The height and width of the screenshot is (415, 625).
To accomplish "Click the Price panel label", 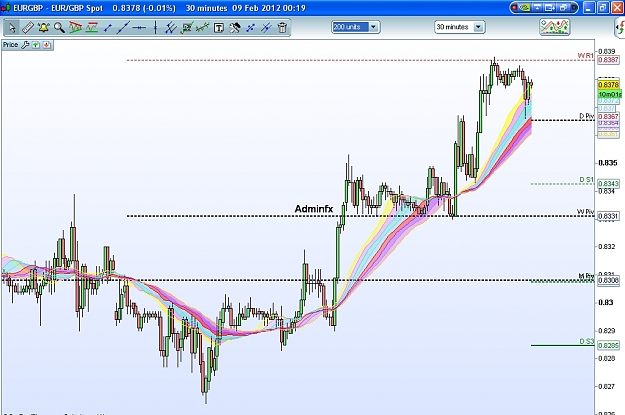I will pos(10,45).
